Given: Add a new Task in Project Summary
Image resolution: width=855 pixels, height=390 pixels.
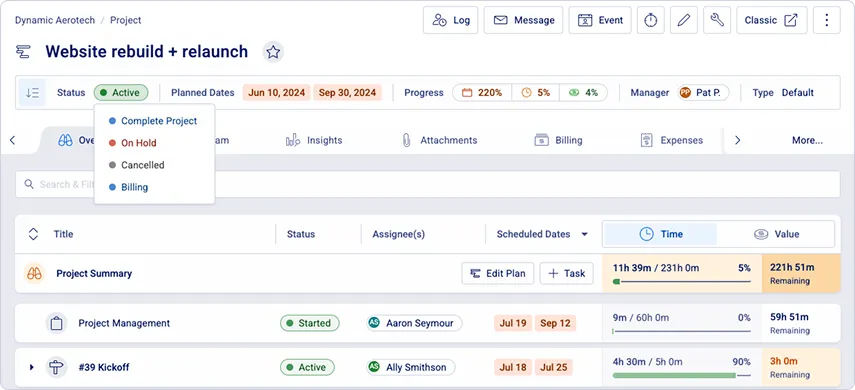Looking at the screenshot, I should (x=567, y=273).
